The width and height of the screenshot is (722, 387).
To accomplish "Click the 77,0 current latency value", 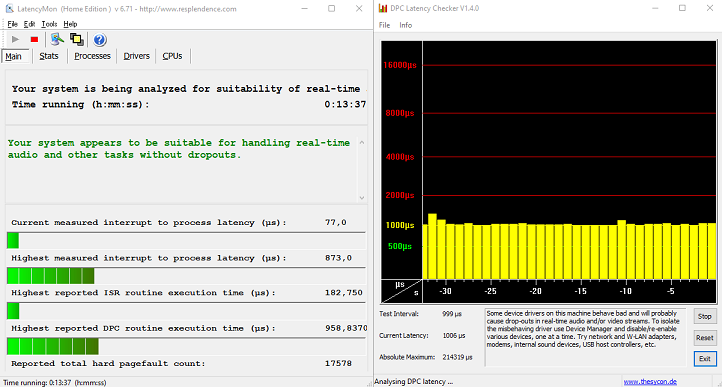I will coord(336,223).
